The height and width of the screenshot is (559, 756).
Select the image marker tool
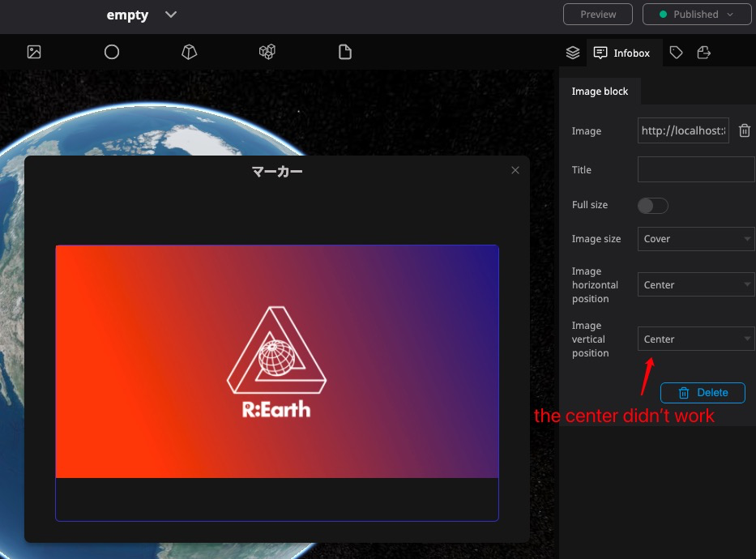coord(33,52)
